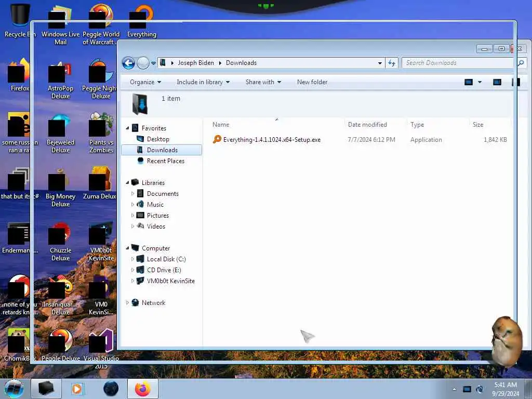Open the Pictures library

click(x=158, y=216)
